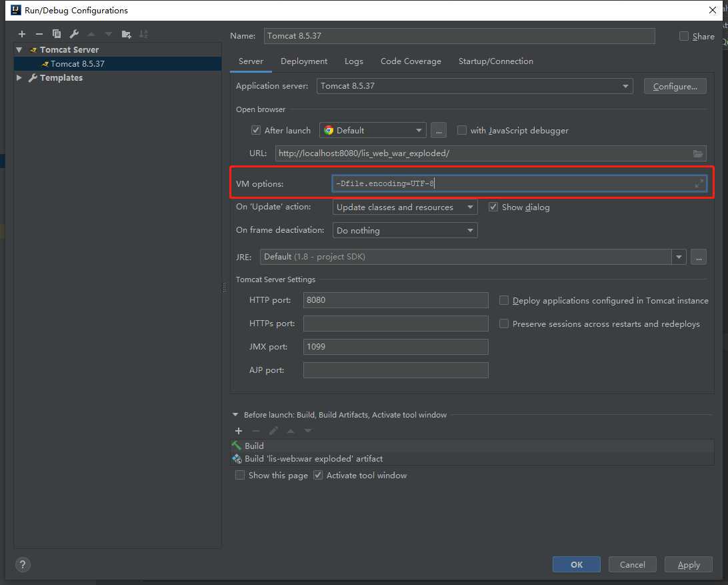Collapse Before launch section
This screenshot has width=728, height=585.
point(235,414)
